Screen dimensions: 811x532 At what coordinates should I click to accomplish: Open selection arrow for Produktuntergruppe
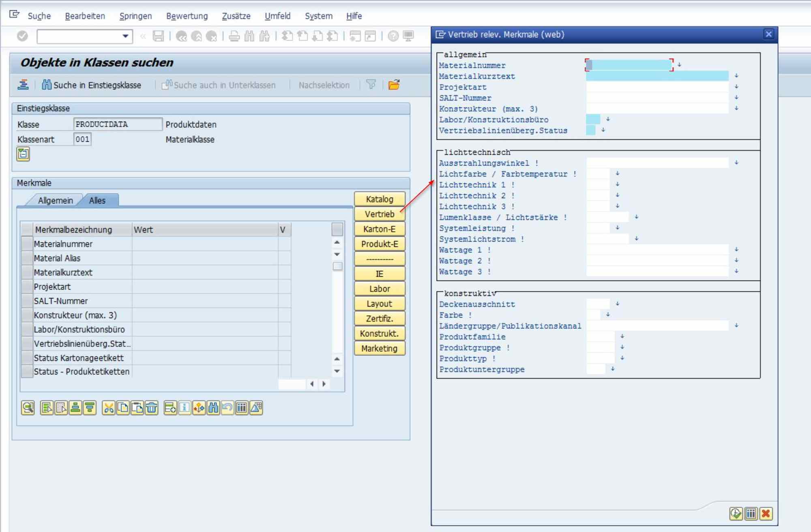coord(613,369)
